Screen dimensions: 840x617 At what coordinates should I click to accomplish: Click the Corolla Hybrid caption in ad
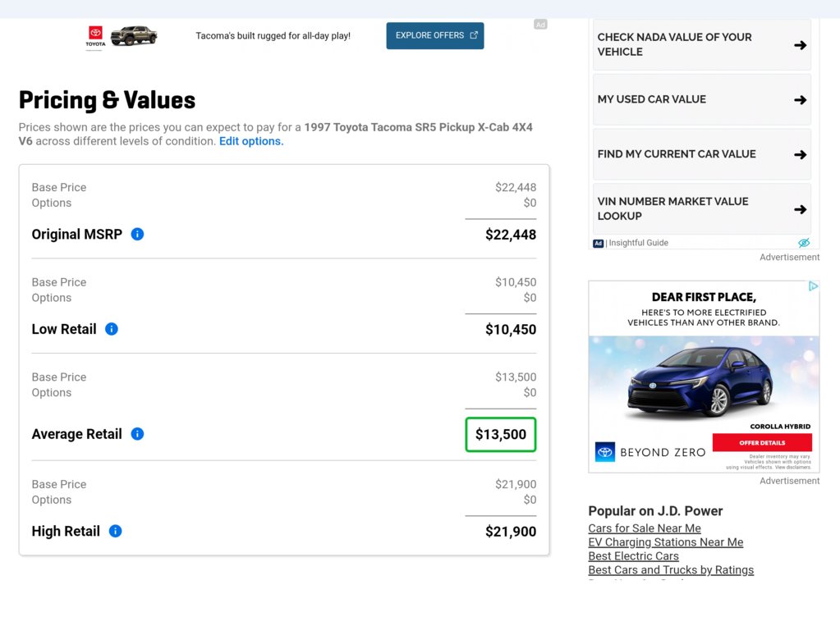780,427
